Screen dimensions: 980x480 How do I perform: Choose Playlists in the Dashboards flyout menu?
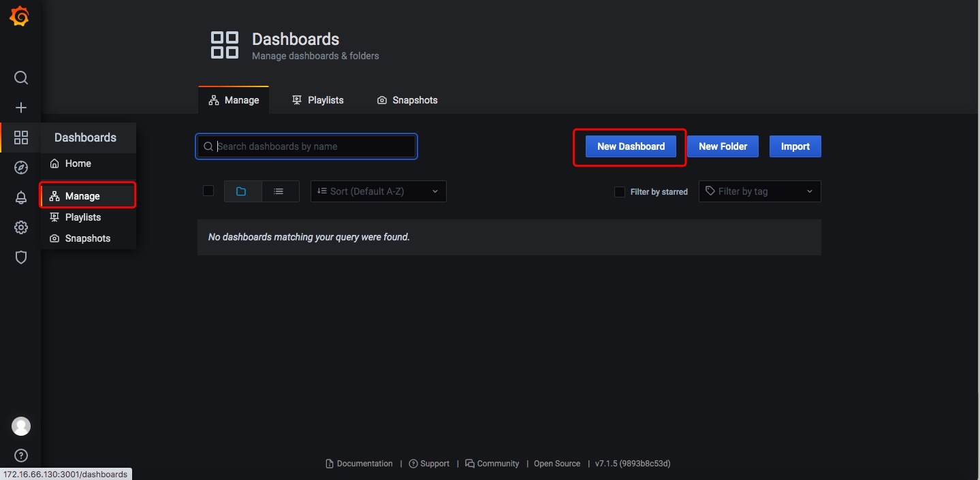point(89,217)
